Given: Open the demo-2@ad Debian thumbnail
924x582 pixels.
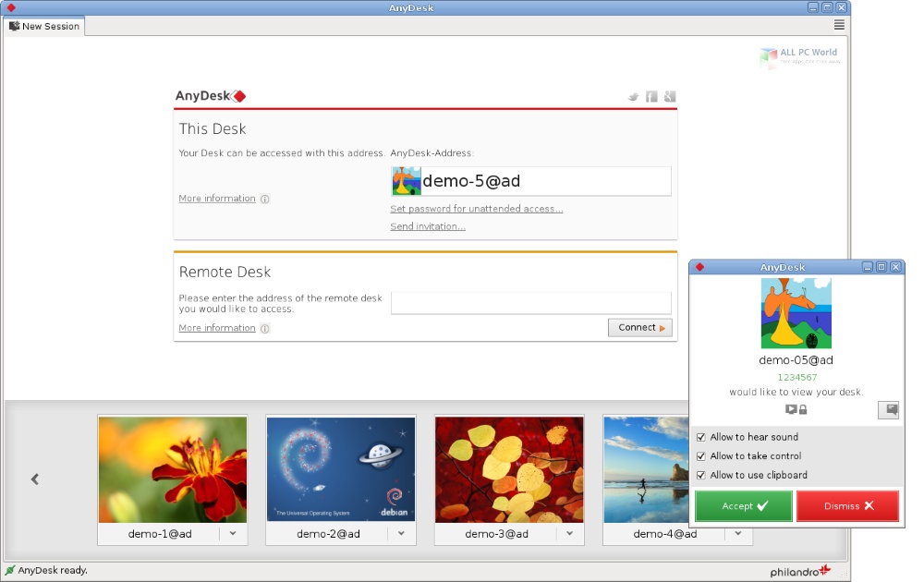Looking at the screenshot, I should [x=341, y=469].
